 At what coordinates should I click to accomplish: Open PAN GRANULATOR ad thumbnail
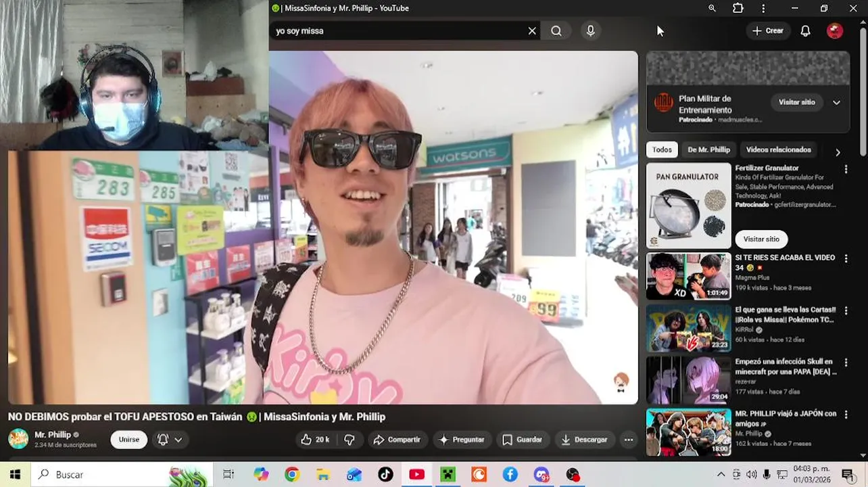click(x=689, y=206)
